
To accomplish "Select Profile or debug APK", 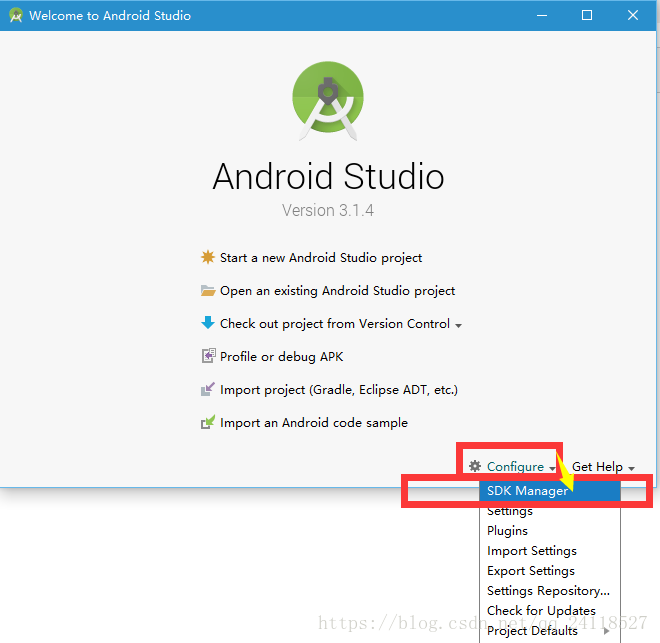I will point(281,356).
